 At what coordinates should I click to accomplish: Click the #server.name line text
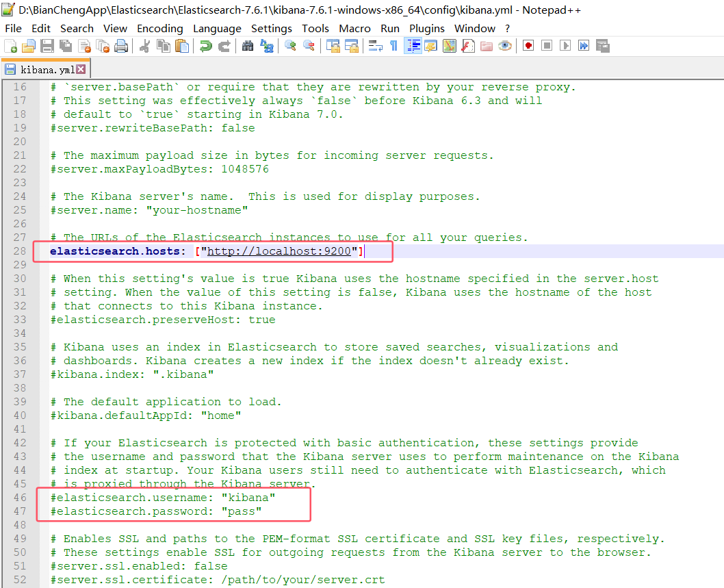tap(149, 210)
